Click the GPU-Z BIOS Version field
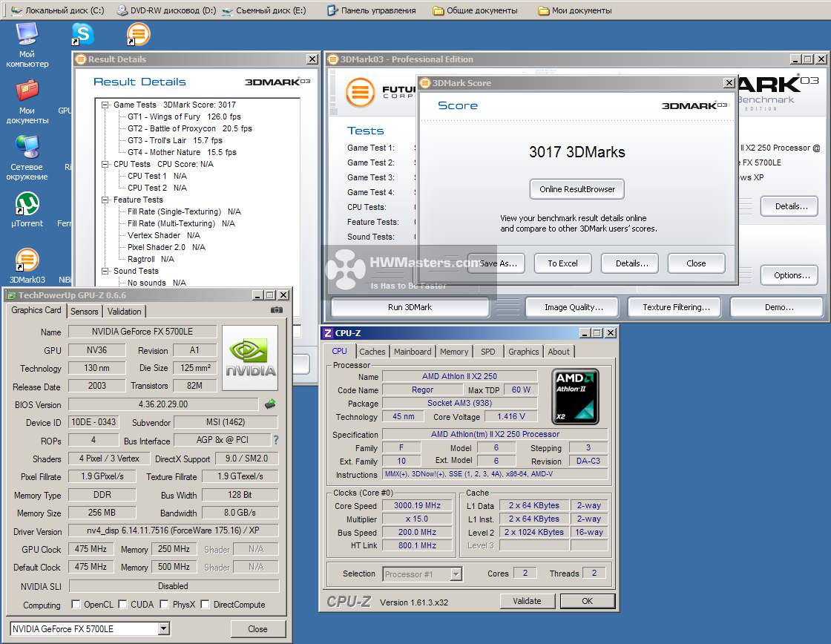This screenshot has width=831, height=644. click(163, 404)
